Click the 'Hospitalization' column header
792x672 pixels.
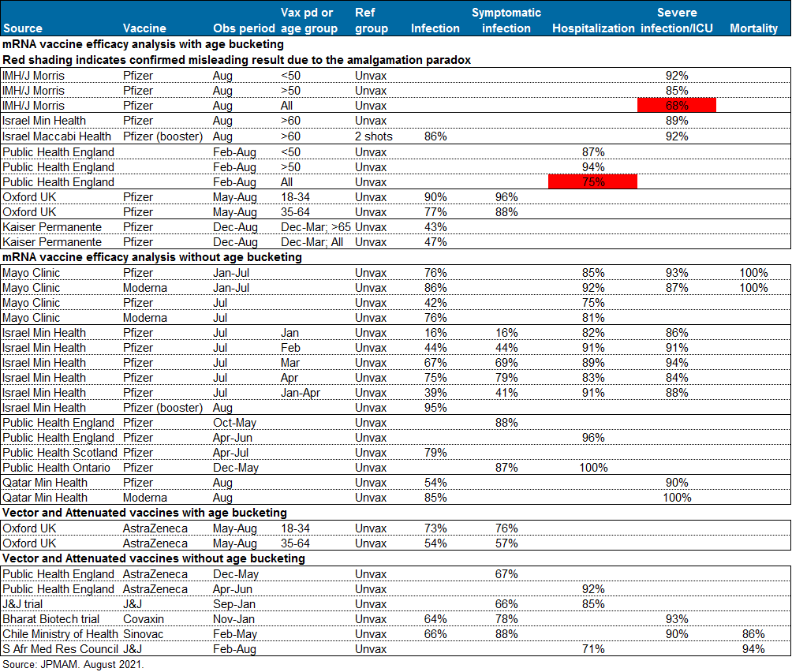pyautogui.click(x=593, y=28)
